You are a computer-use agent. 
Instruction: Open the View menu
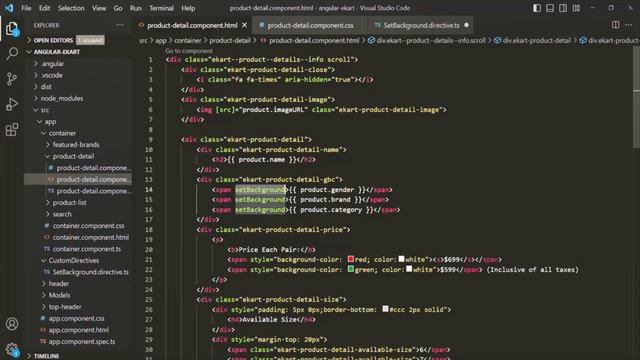tap(99, 8)
